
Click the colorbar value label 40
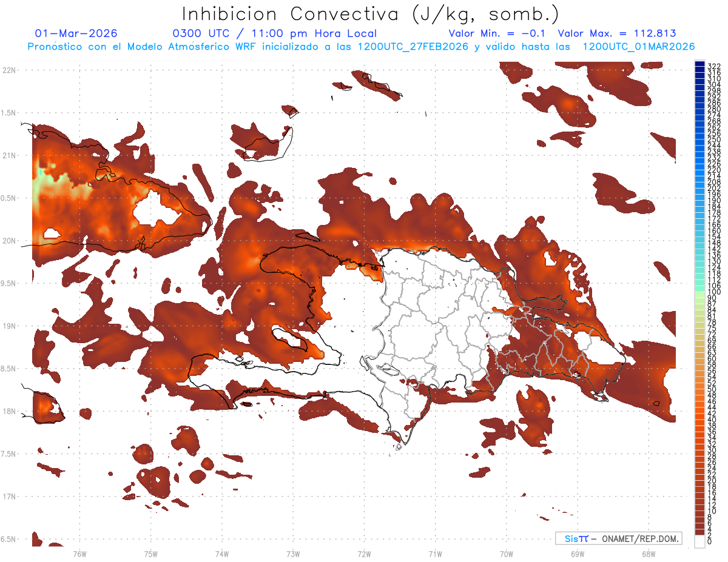pyautogui.click(x=712, y=420)
